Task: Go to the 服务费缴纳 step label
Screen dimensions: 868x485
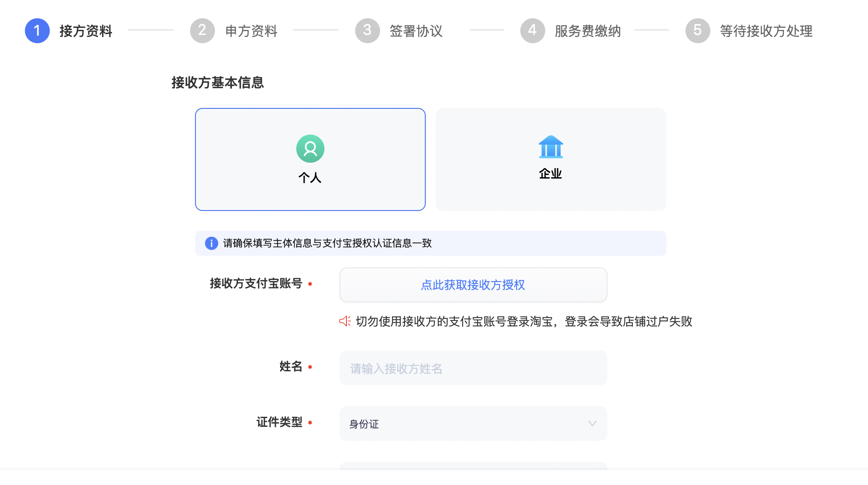Action: tap(588, 31)
